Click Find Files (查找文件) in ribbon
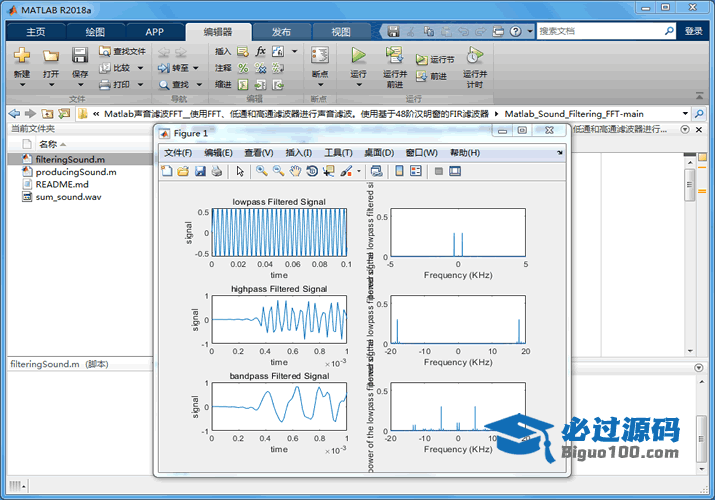The height and width of the screenshot is (500, 715). pos(122,52)
